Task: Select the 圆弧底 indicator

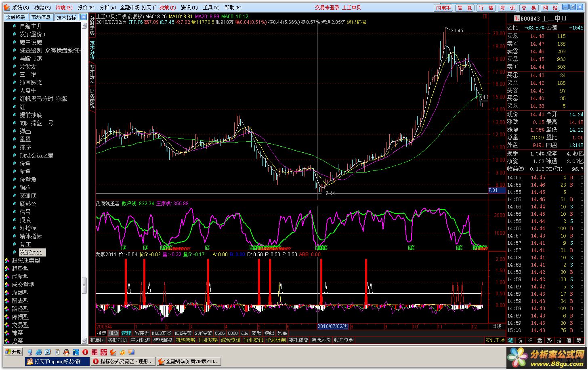Action: tap(28, 196)
